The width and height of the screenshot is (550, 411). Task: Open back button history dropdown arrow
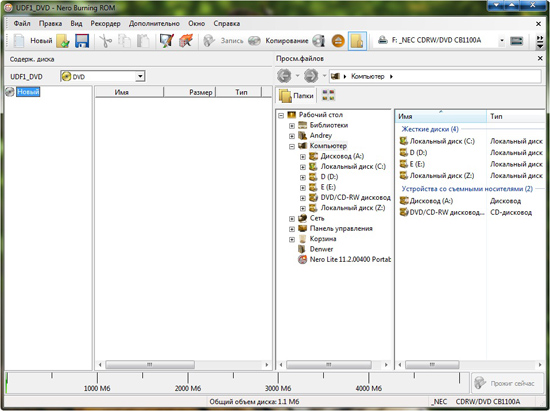point(297,76)
